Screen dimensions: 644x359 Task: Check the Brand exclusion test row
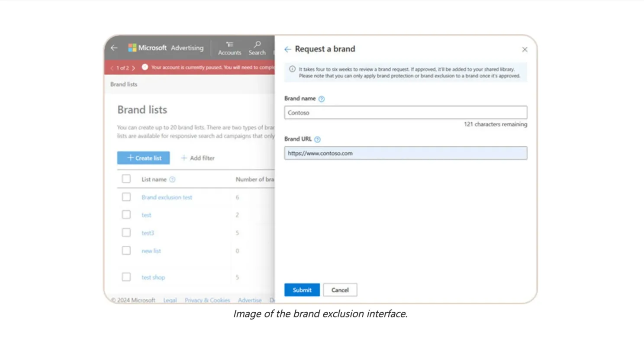pyautogui.click(x=126, y=197)
